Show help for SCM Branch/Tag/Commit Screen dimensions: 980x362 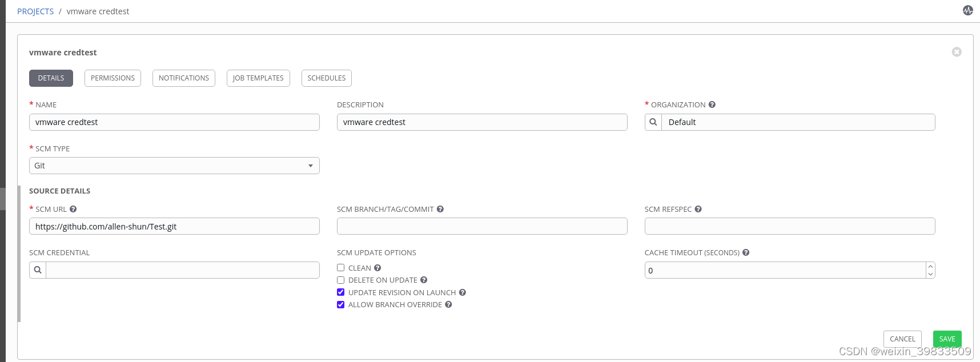(x=440, y=210)
